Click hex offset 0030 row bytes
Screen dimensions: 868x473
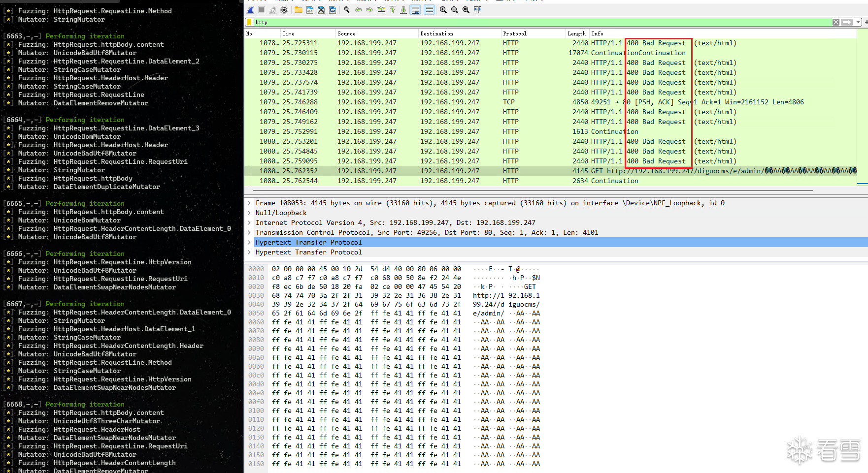366,295
